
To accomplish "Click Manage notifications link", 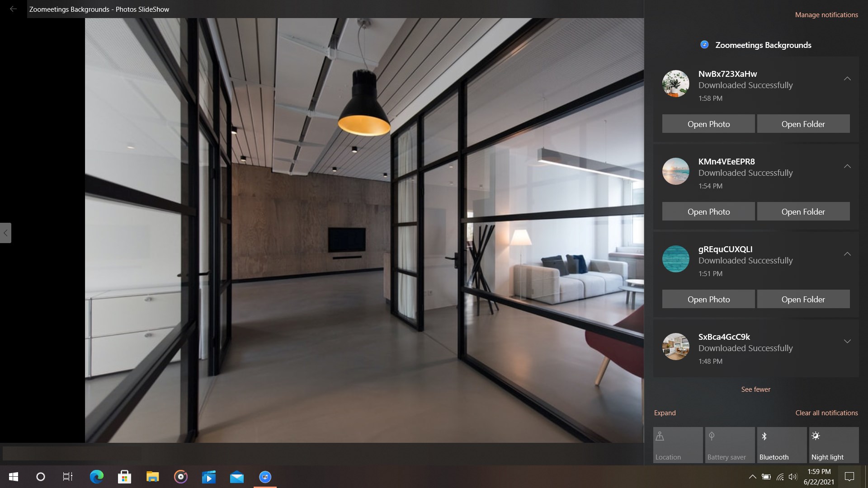I will [826, 15].
